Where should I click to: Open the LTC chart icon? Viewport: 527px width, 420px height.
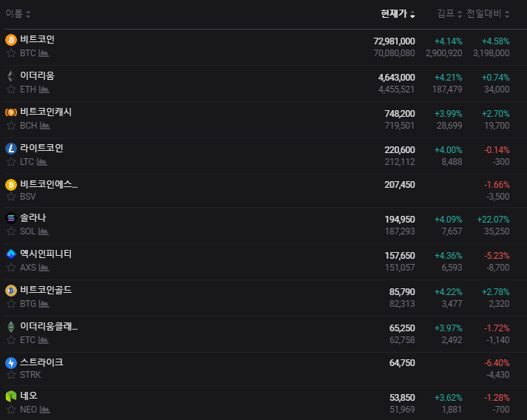(41, 162)
